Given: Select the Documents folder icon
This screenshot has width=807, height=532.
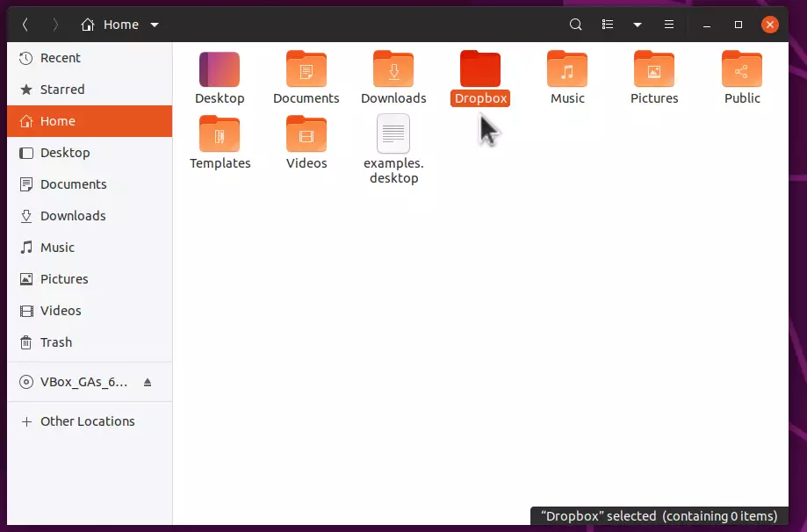Looking at the screenshot, I should point(306,69).
